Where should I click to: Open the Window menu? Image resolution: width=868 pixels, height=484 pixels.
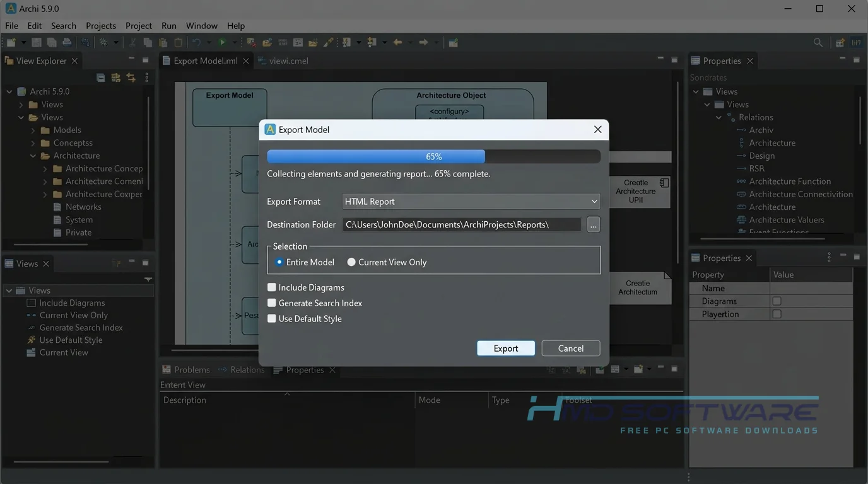202,26
